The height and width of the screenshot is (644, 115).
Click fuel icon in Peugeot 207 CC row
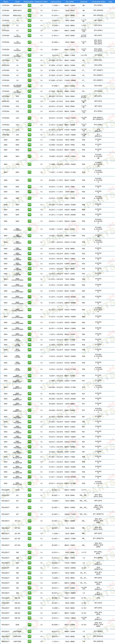pos(29,521)
